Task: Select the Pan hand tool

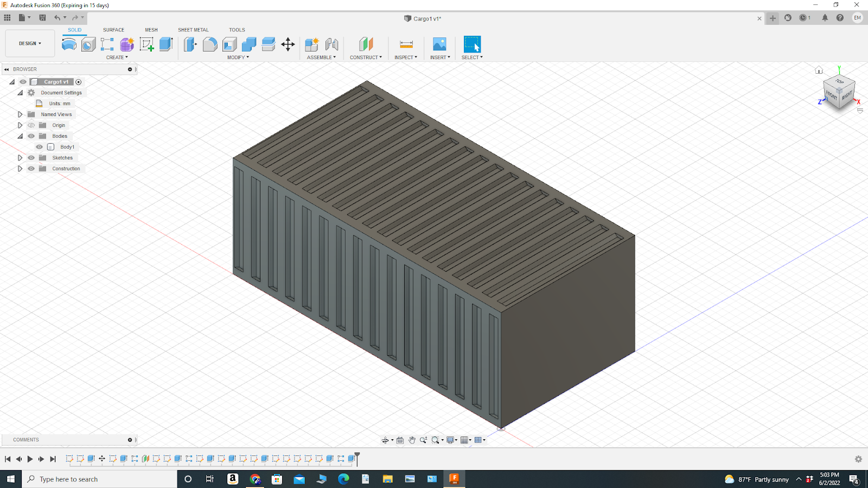Action: (x=412, y=440)
